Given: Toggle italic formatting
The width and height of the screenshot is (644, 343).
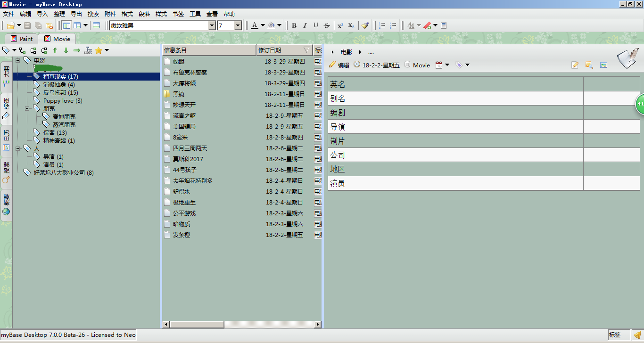Looking at the screenshot, I should (x=305, y=25).
